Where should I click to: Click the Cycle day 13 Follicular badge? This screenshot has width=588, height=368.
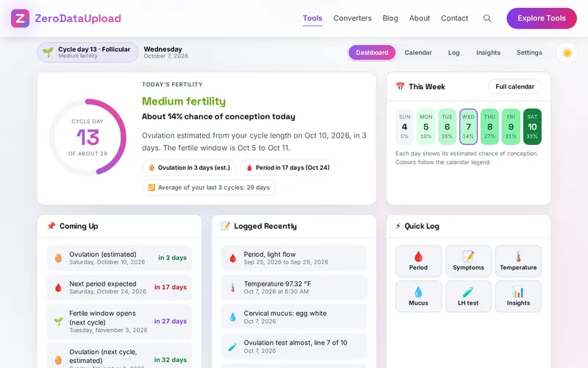point(87,52)
